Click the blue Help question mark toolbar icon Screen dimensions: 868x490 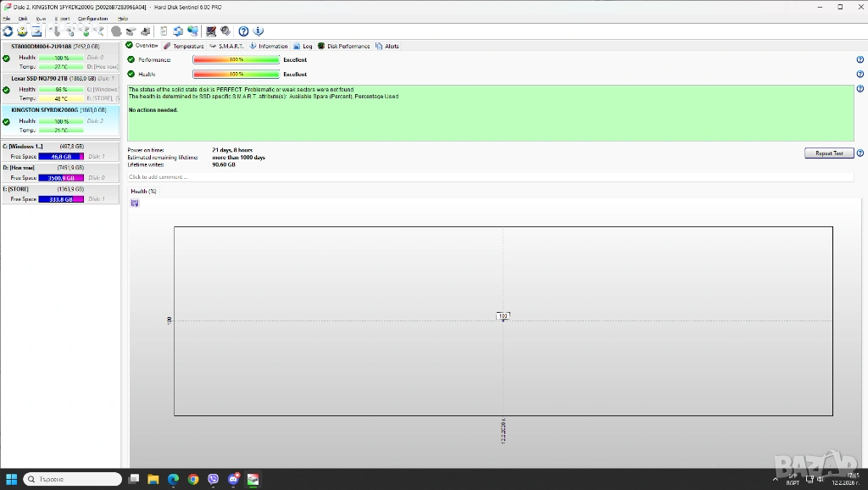tap(244, 31)
